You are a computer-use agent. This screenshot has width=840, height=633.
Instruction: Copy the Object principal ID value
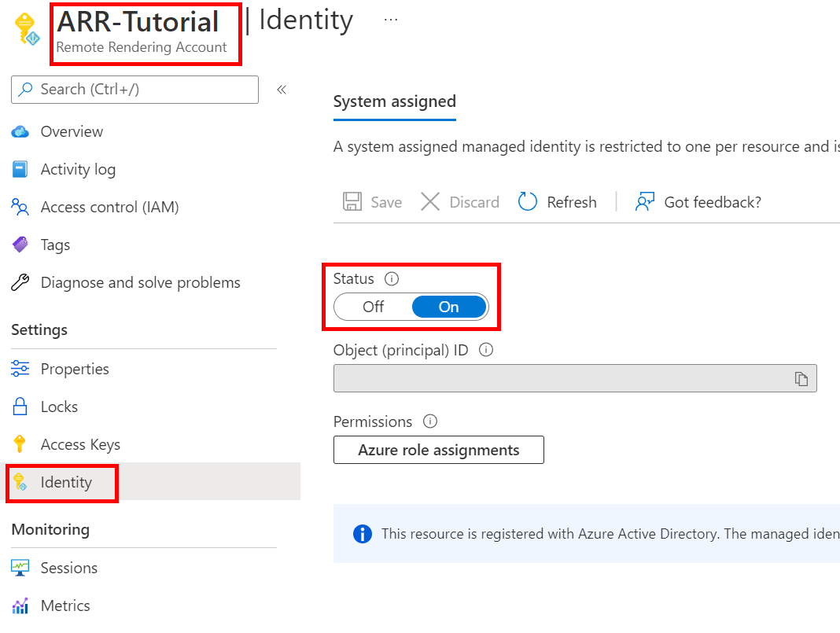pos(801,379)
